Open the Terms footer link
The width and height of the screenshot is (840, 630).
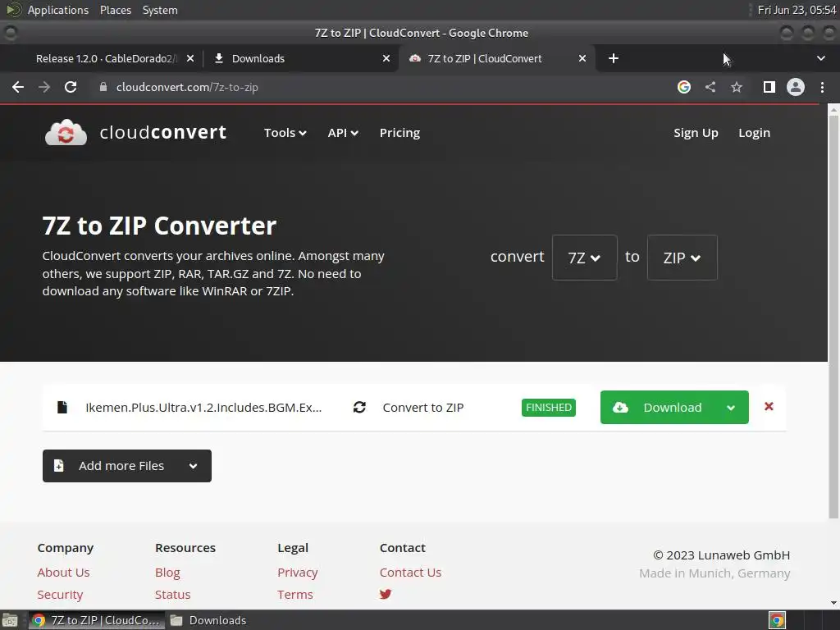click(x=295, y=595)
